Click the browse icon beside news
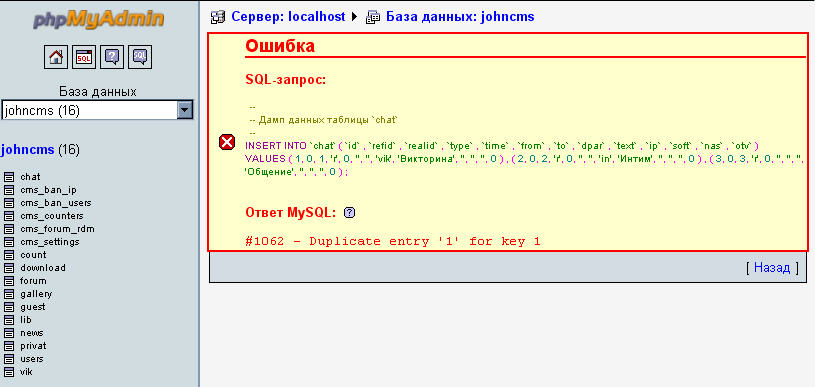The width and height of the screenshot is (815, 387). point(9,333)
